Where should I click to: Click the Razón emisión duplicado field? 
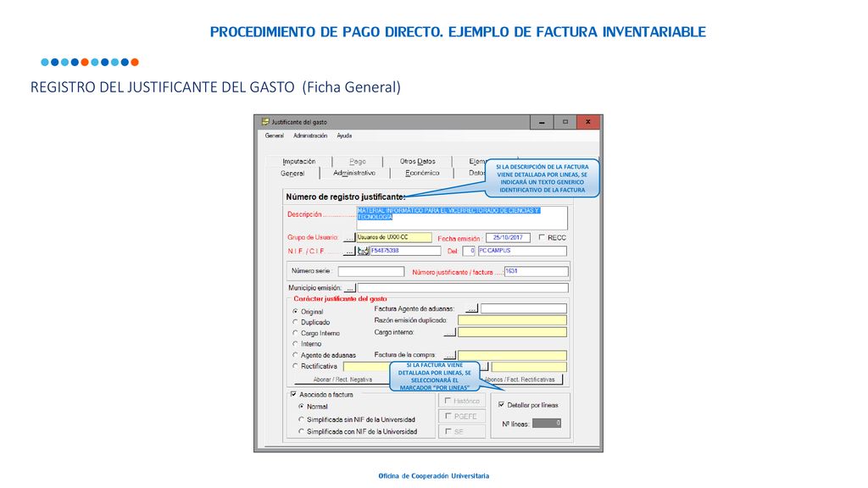tap(513, 320)
